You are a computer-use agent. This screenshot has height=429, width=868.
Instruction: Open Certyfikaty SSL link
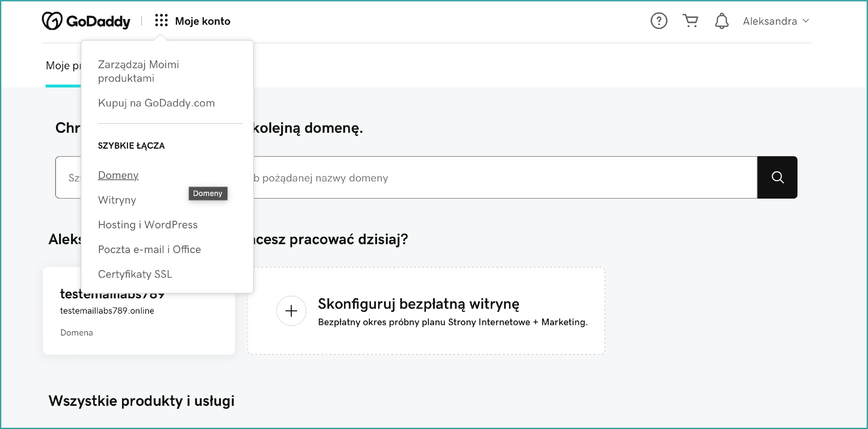coord(135,274)
